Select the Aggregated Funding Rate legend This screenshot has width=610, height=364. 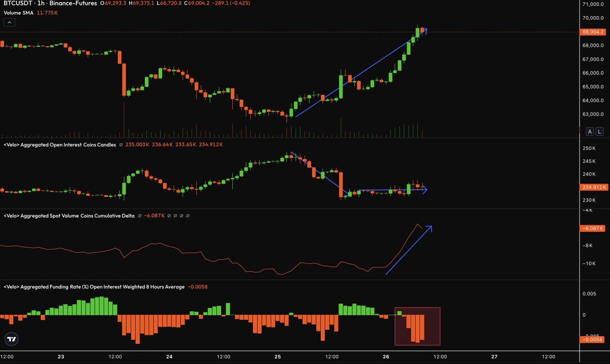click(x=94, y=287)
